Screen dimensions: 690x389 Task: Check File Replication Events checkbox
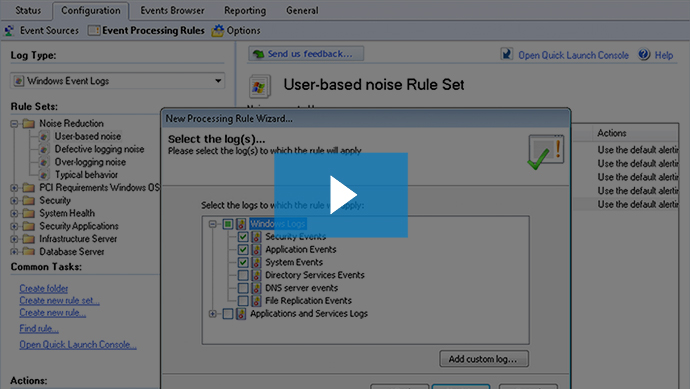pyautogui.click(x=243, y=301)
